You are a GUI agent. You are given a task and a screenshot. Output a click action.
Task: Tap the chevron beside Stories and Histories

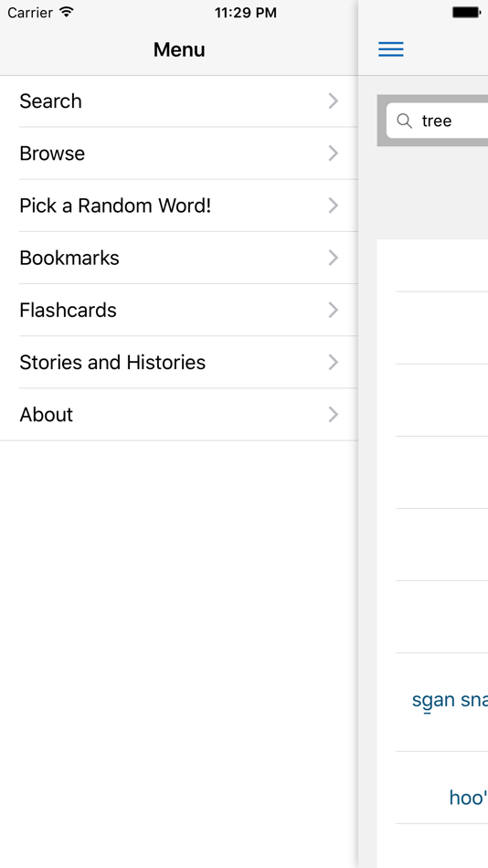(333, 362)
